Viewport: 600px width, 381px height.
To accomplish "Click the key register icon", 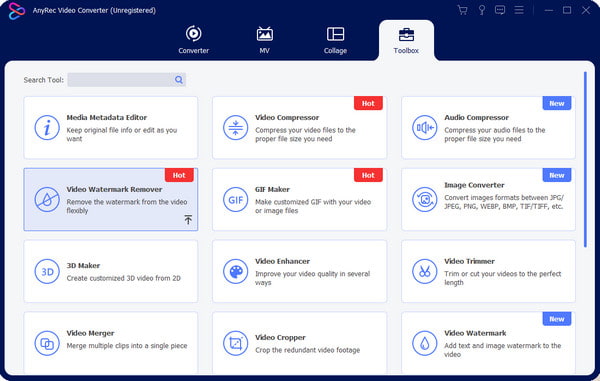I will tap(482, 10).
